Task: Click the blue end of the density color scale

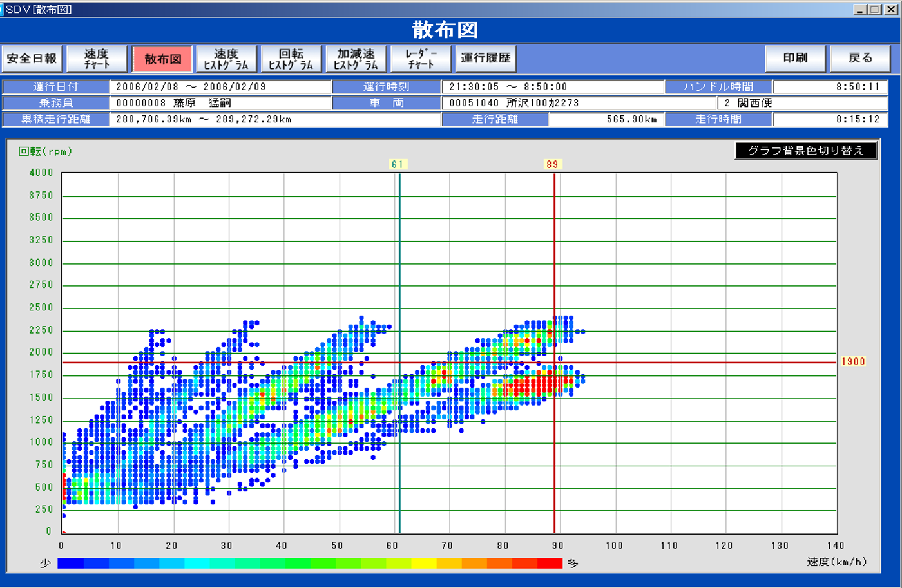Action: tap(70, 564)
